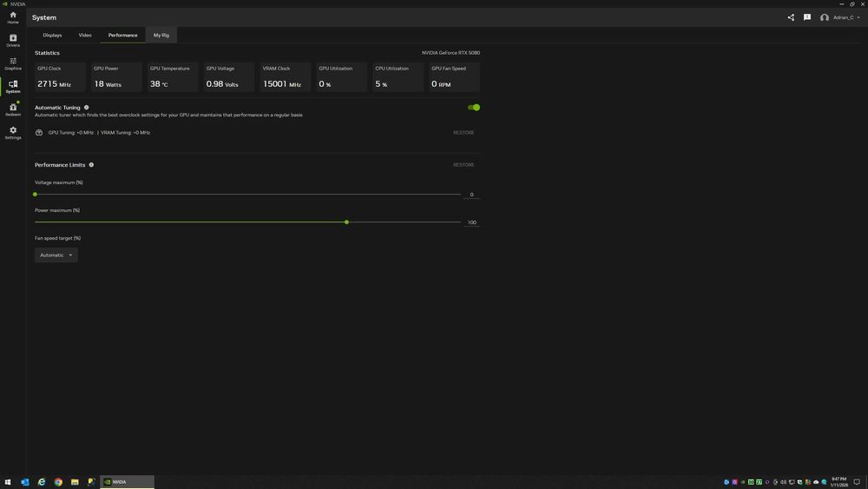Click the OneDrive cloud tray icon

point(816,482)
